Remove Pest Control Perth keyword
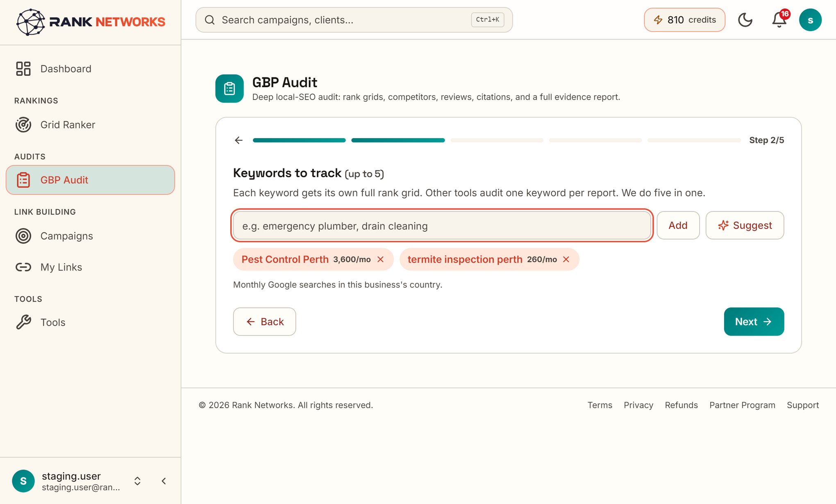Screen dimensions: 836x504 [x=380, y=259]
